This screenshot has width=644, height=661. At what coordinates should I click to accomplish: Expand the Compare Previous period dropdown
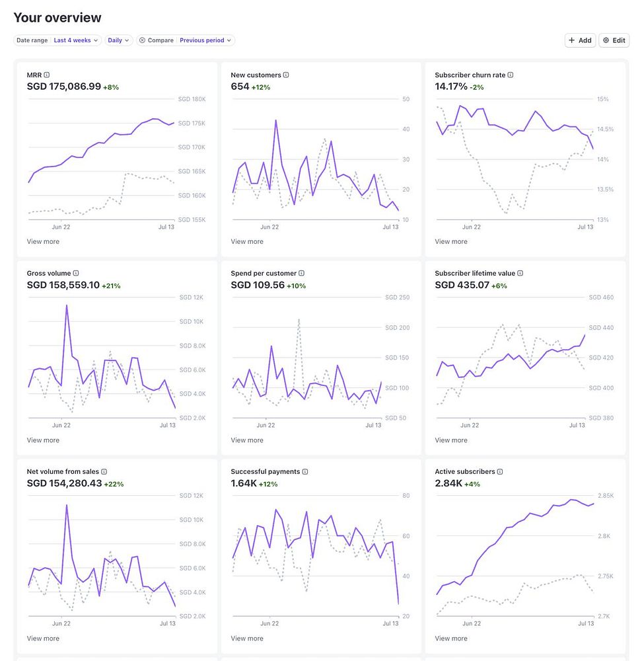tap(205, 40)
